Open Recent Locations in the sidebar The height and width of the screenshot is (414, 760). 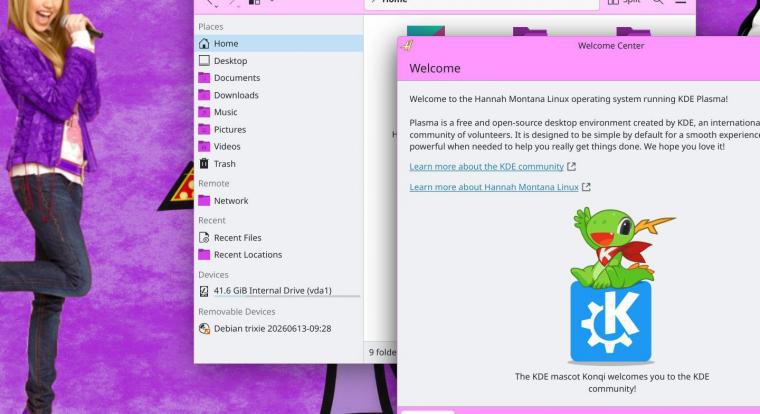pyautogui.click(x=279, y=255)
